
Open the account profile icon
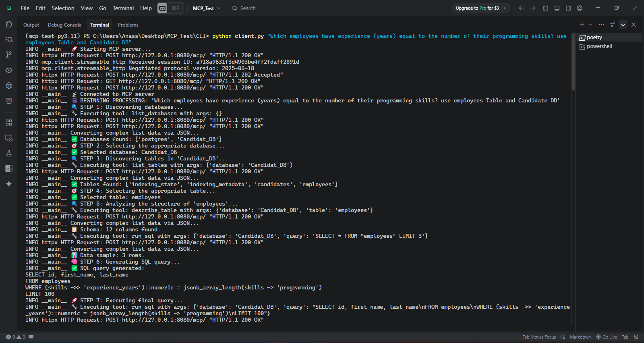580,8
